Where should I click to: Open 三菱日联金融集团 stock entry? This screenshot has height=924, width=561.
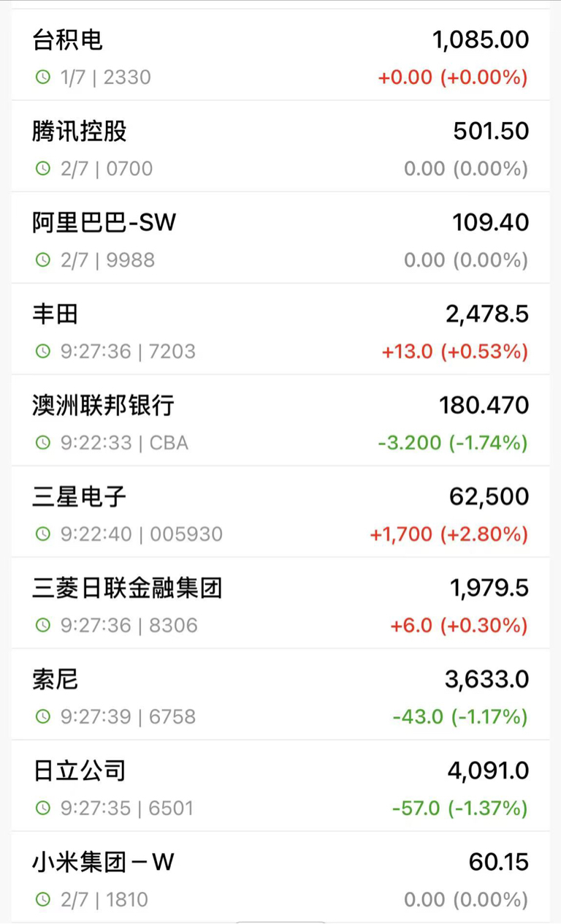pos(280,603)
